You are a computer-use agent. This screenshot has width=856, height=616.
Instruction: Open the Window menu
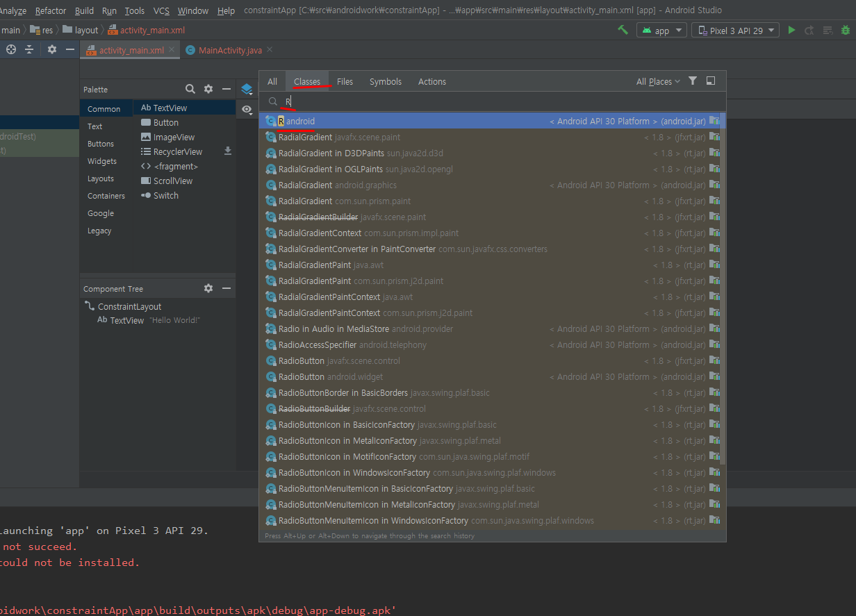coord(193,10)
